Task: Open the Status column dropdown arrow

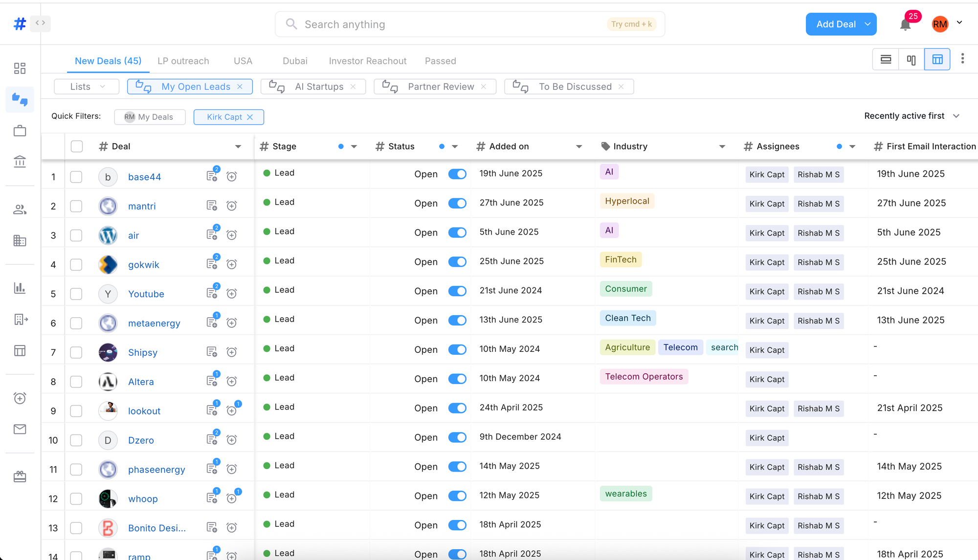Action: (455, 147)
